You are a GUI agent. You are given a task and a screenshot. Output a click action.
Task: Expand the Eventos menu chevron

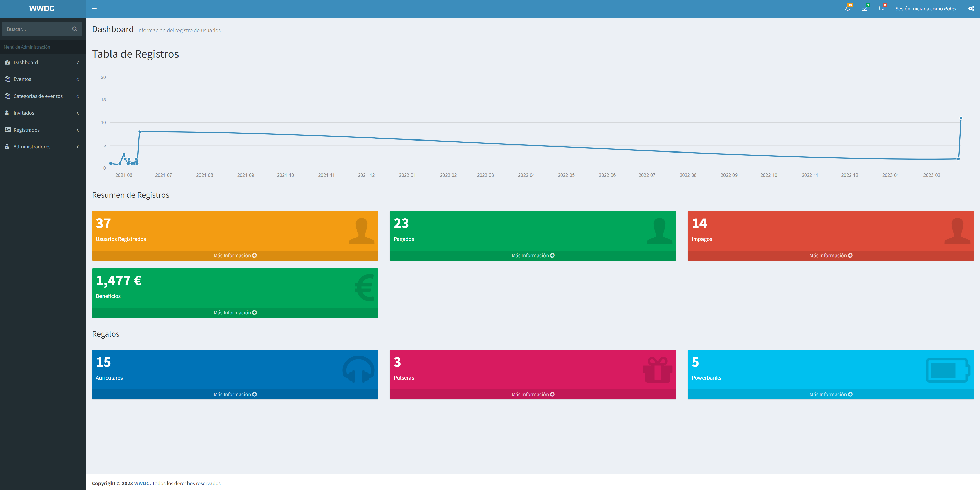pos(77,79)
